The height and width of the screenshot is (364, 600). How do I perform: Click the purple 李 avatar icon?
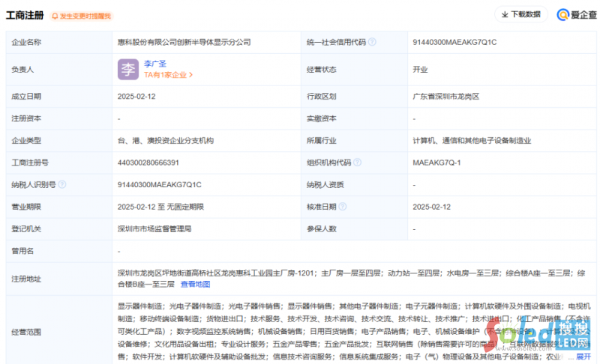coord(128,70)
